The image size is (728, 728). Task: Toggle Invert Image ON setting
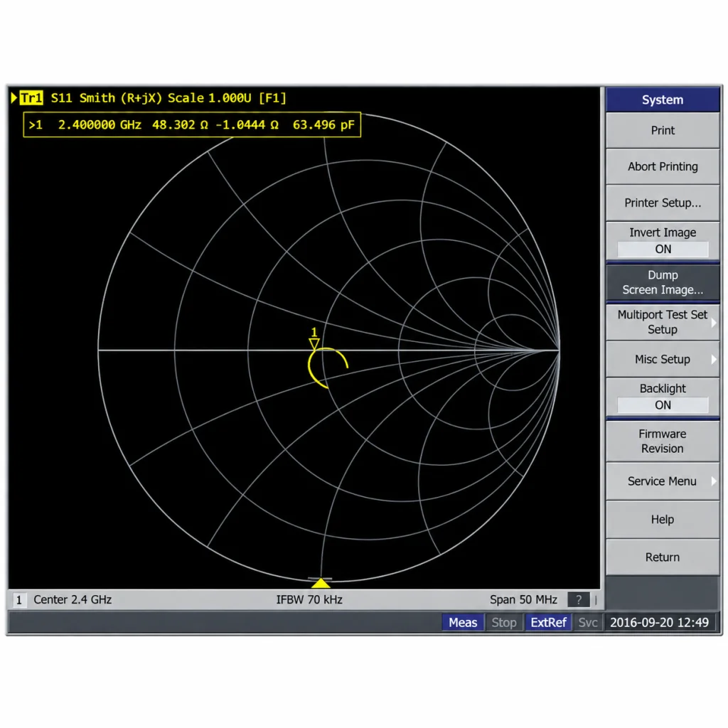point(663,241)
